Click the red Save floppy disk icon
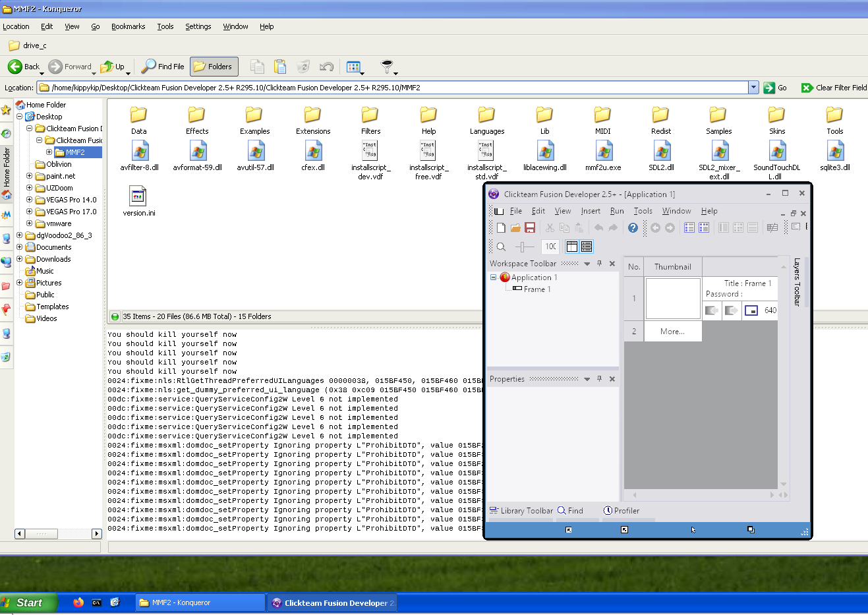The image size is (868, 615). (530, 228)
